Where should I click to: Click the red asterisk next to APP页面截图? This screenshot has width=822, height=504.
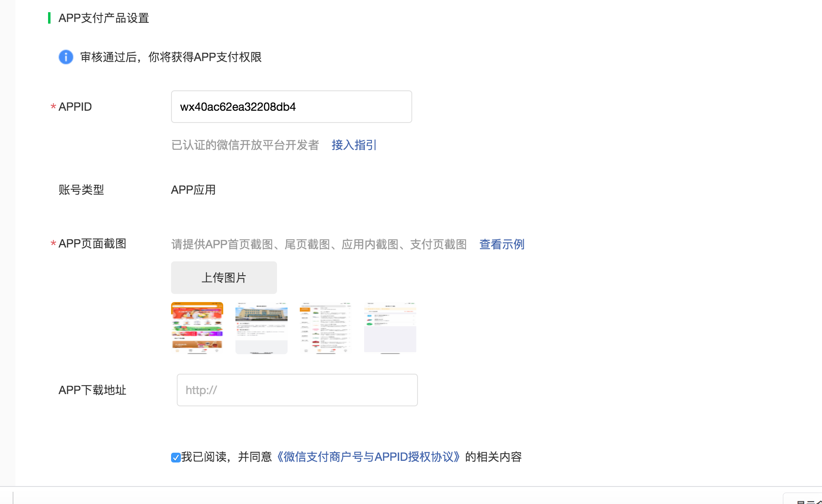[x=53, y=244]
